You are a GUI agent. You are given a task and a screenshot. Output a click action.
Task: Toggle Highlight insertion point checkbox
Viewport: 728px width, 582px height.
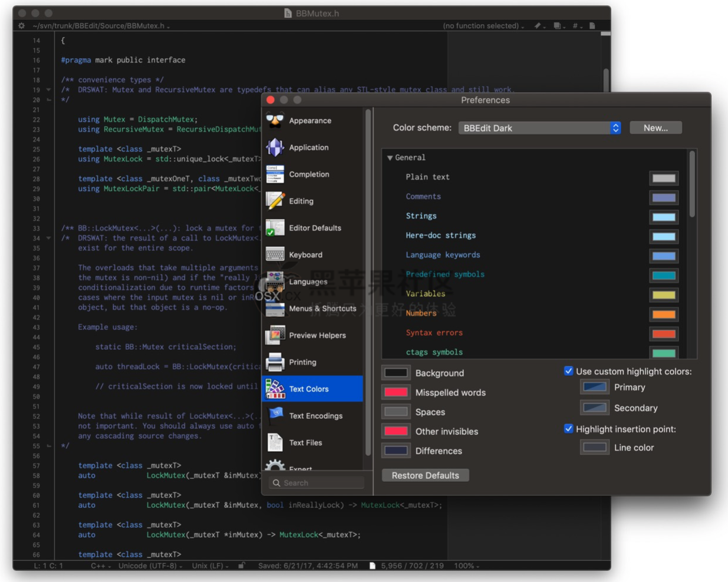click(568, 429)
